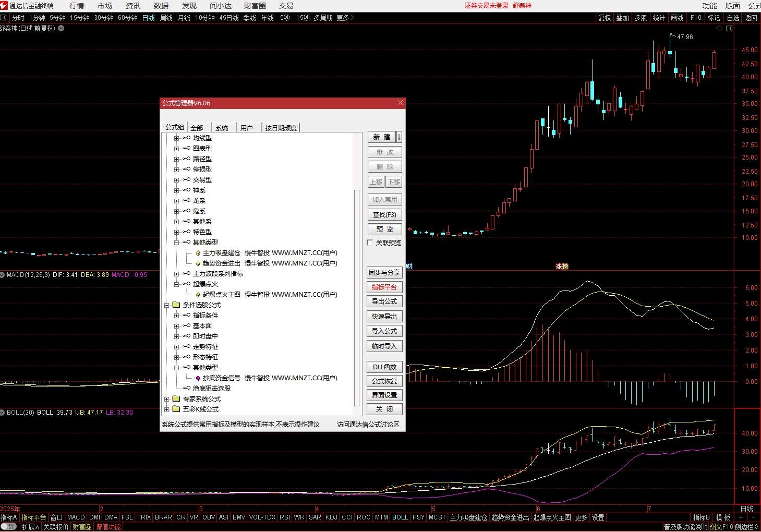Switch to the 全部 tab
The image size is (761, 532).
pyautogui.click(x=200, y=128)
